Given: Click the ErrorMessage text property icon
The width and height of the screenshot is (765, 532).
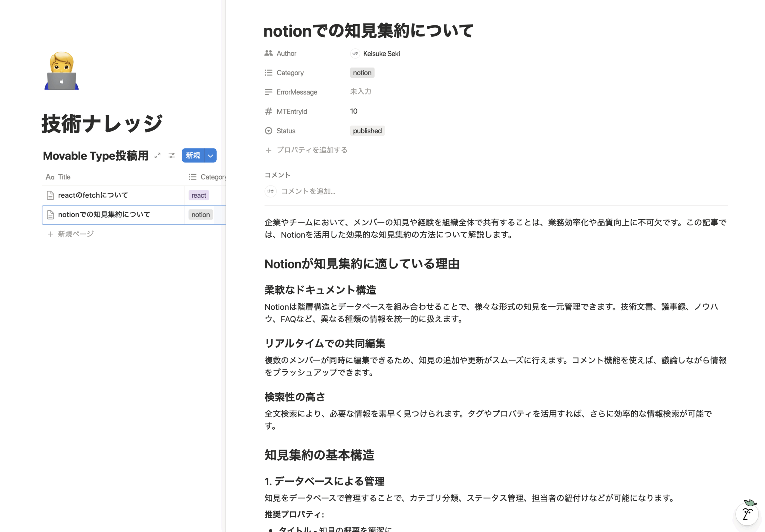Looking at the screenshot, I should [268, 92].
